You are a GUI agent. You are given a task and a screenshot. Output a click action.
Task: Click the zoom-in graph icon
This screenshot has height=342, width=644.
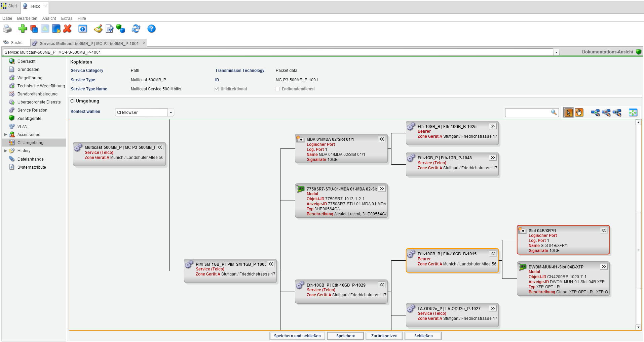[x=595, y=113]
